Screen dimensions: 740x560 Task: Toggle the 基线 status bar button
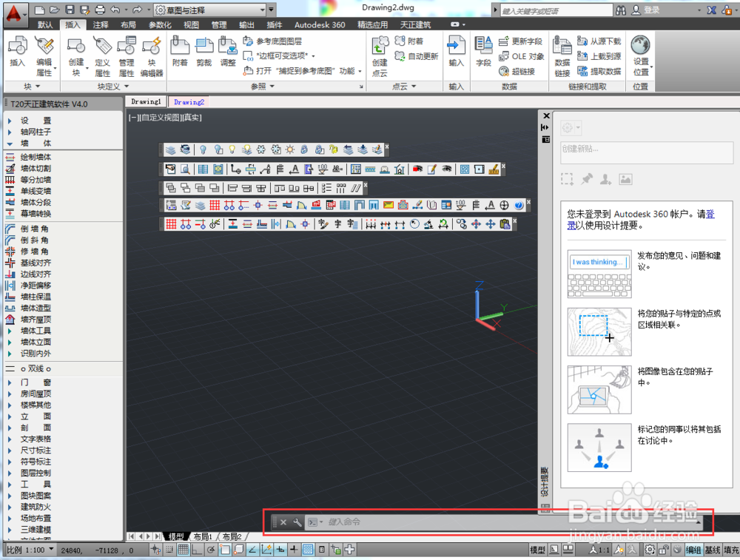pos(713,550)
